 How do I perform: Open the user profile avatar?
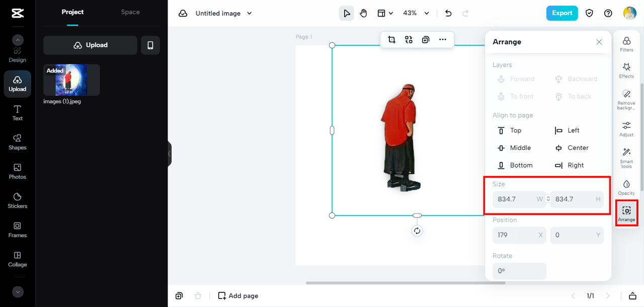pyautogui.click(x=629, y=13)
